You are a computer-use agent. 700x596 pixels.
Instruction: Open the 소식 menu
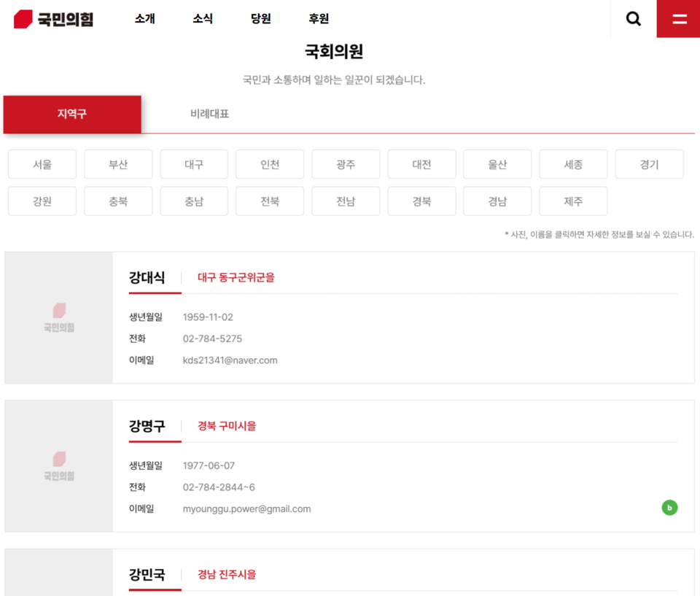point(201,19)
